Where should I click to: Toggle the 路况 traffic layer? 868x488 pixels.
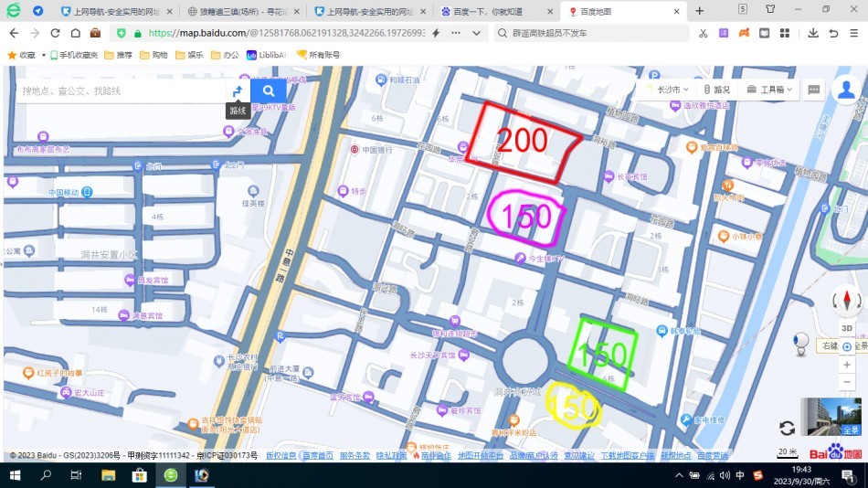(716, 90)
